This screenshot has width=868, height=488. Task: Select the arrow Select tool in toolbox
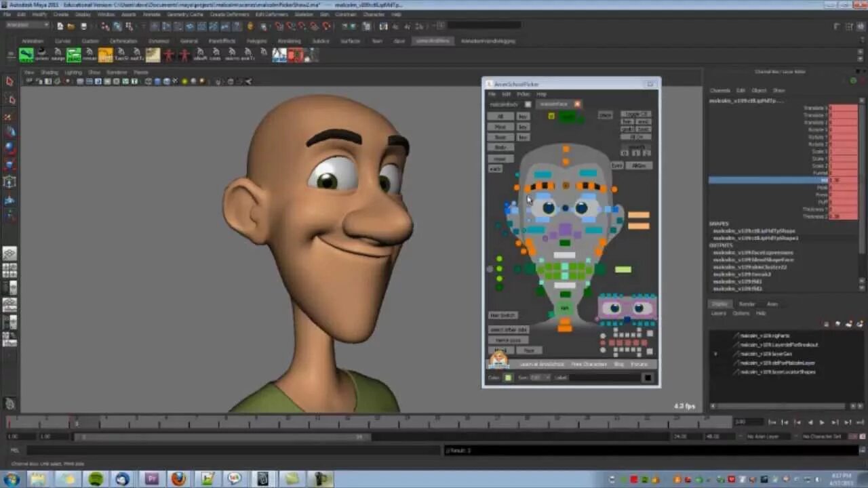(x=9, y=81)
